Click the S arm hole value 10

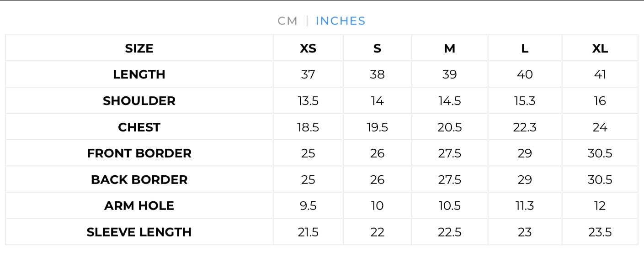point(377,206)
